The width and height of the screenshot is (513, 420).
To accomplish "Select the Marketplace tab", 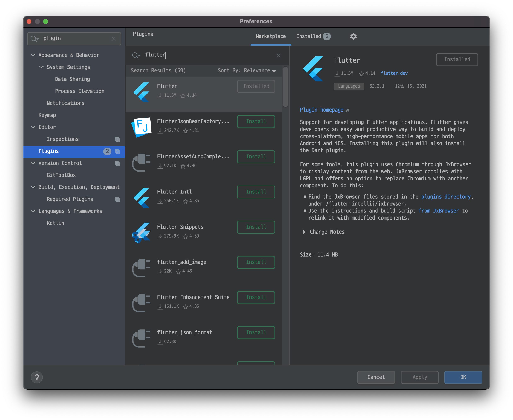I will pyautogui.click(x=271, y=36).
